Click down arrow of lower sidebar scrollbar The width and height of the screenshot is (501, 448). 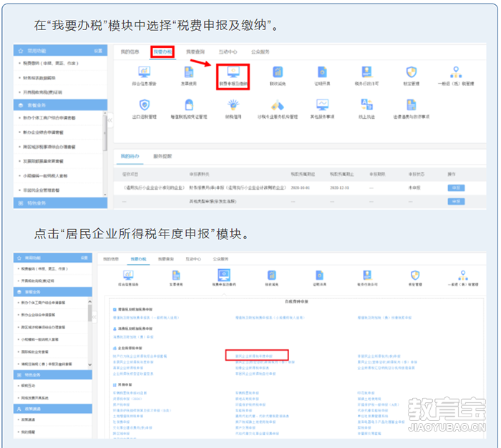coord(89,364)
